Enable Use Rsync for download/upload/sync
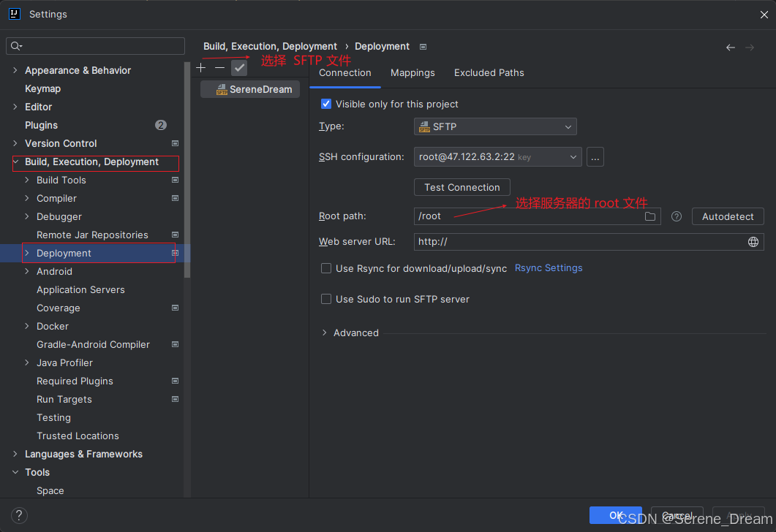Screen dimensions: 776x532 pos(326,268)
